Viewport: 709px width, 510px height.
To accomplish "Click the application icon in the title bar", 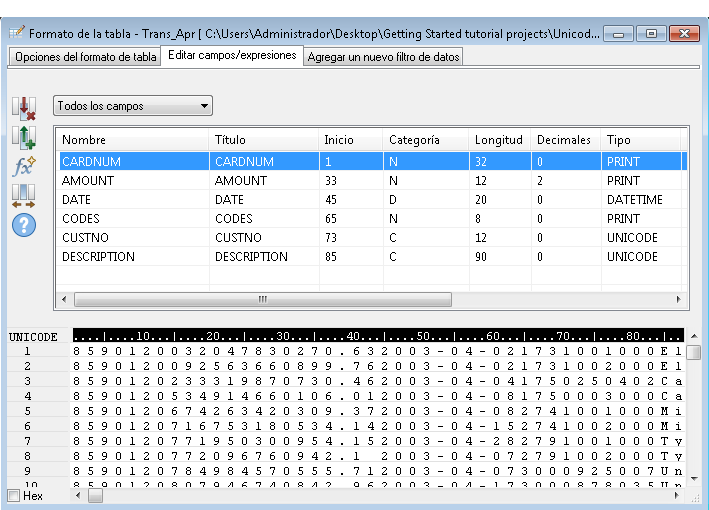I will 17,33.
